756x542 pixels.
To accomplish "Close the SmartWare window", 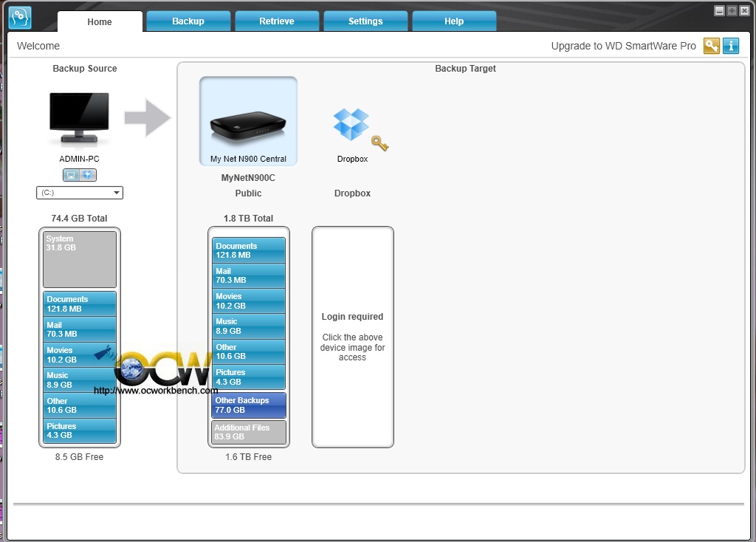I will (x=744, y=10).
